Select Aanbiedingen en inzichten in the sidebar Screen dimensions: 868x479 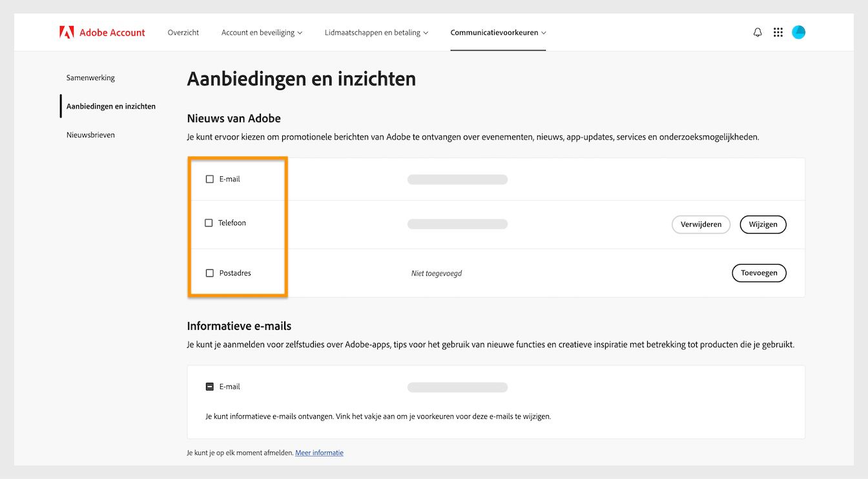tap(111, 106)
